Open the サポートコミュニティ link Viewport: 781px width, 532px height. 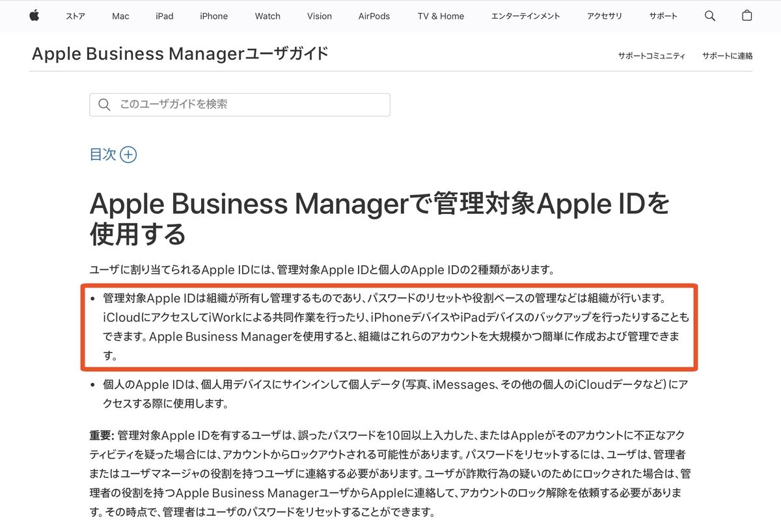[x=651, y=56]
